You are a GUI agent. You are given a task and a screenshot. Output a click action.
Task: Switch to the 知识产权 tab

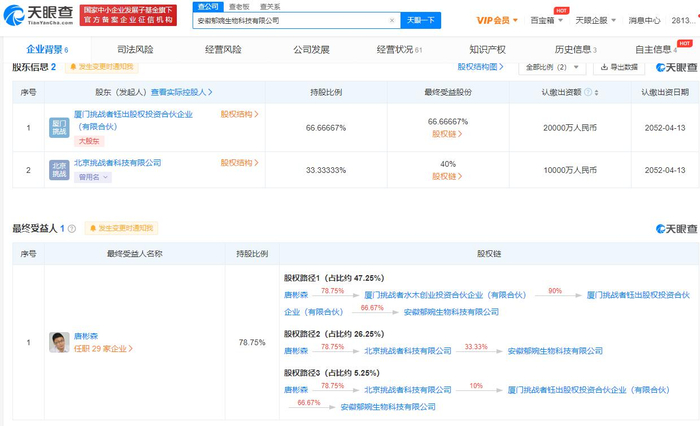point(487,49)
